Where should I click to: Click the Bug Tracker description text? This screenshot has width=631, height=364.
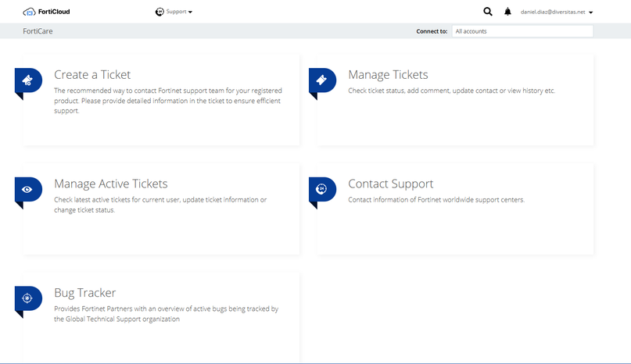[166, 313]
